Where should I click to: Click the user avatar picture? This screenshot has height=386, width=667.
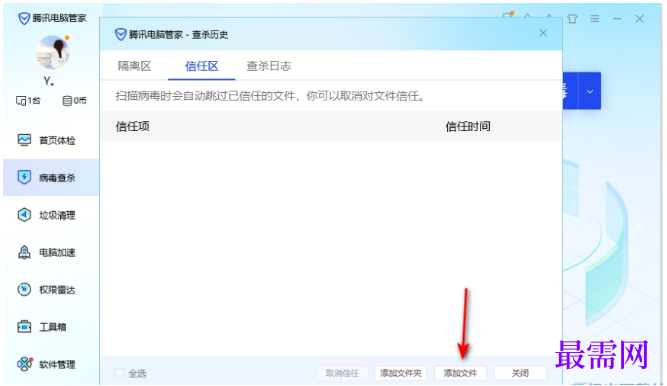53,52
